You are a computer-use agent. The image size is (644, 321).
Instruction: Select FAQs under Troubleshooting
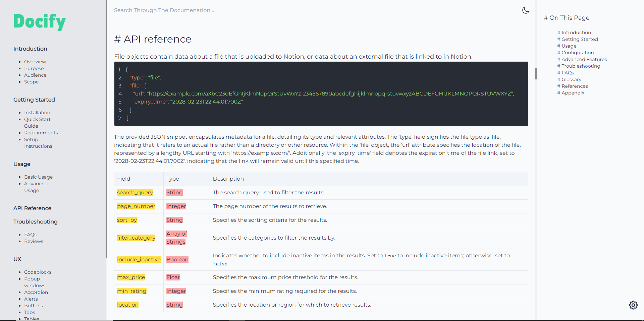pos(30,235)
